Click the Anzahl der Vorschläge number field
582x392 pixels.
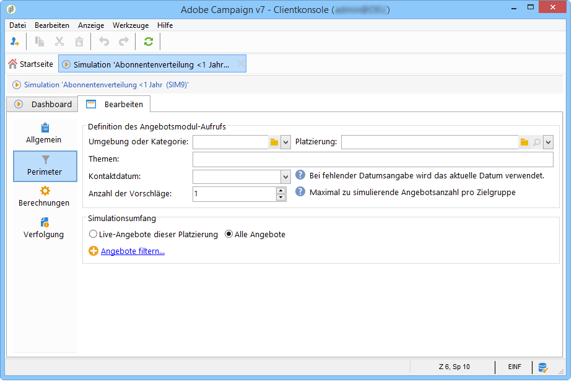[235, 194]
